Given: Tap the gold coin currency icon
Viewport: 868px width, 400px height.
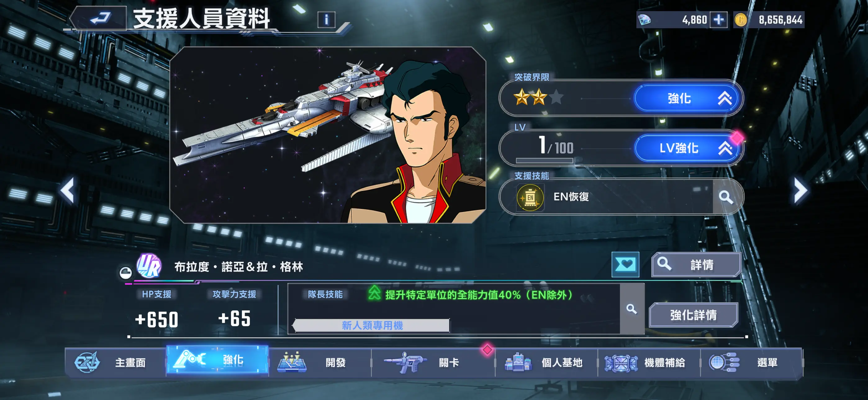Looking at the screenshot, I should click(x=741, y=20).
